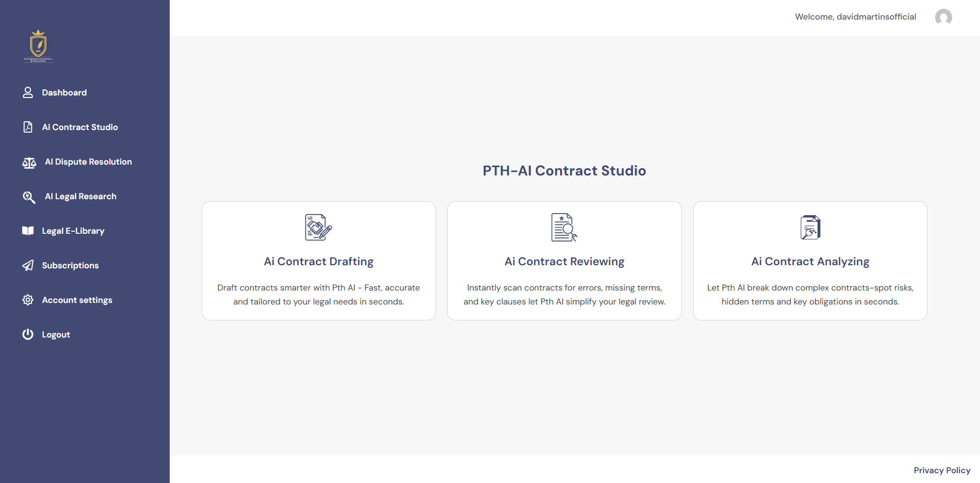Go to Dashboard in the sidebar
The image size is (980, 483).
[64, 93]
